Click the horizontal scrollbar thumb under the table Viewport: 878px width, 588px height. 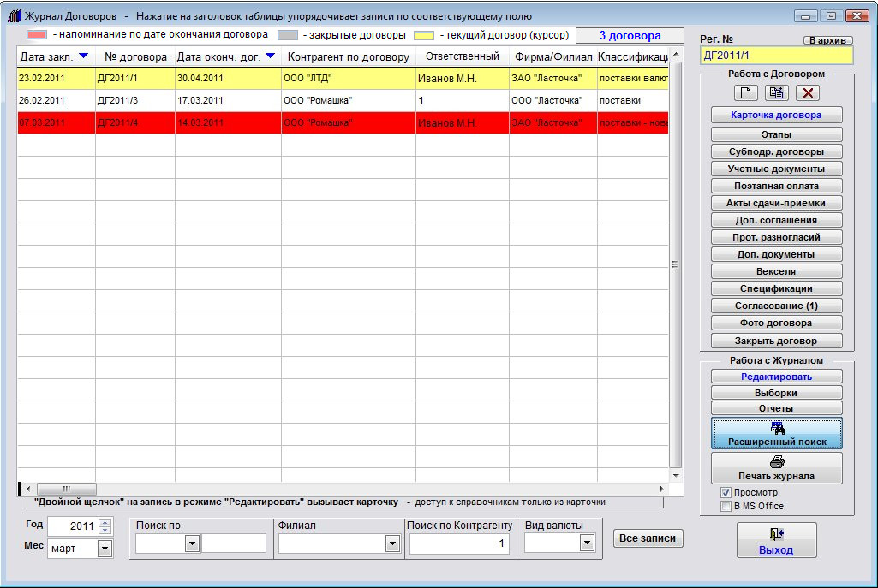coord(66,488)
